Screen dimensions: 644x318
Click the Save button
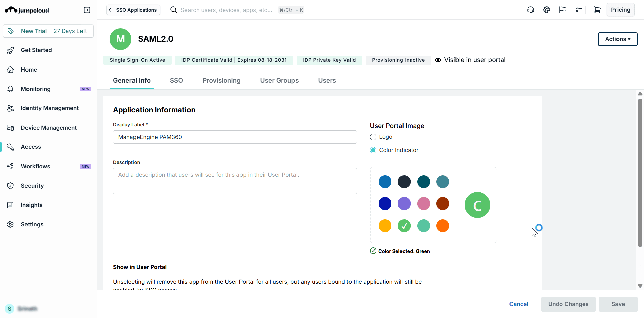(618, 304)
